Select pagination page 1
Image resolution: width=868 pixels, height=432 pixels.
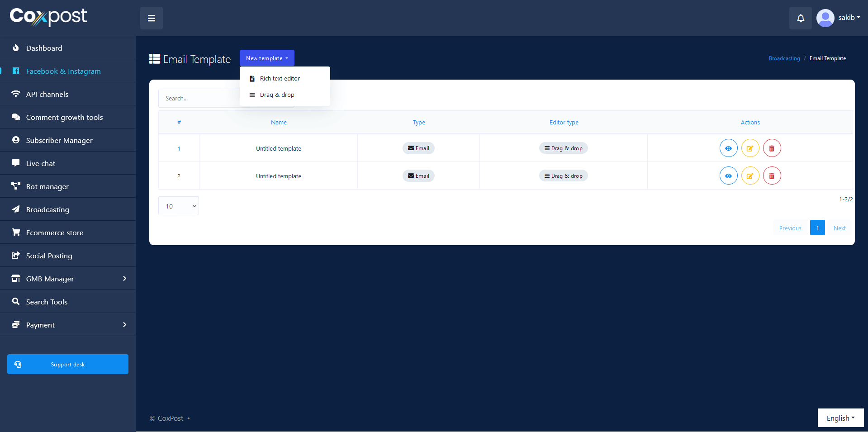click(x=817, y=228)
